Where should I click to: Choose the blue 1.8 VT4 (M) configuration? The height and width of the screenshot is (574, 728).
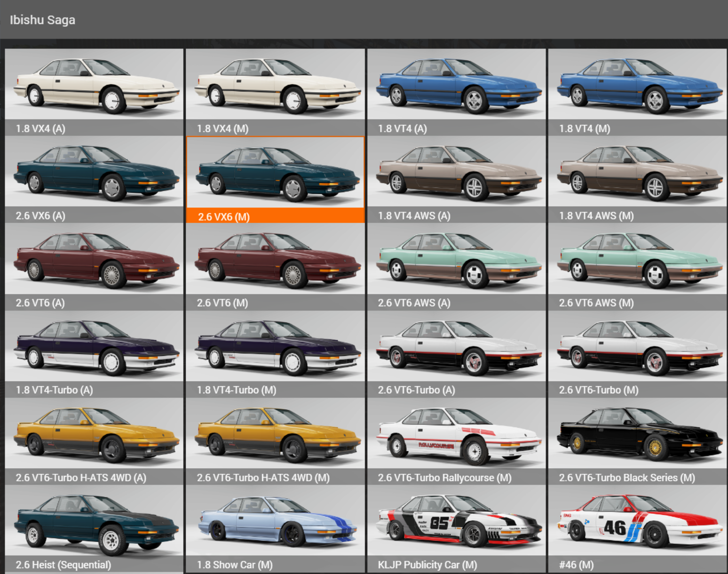(637, 92)
